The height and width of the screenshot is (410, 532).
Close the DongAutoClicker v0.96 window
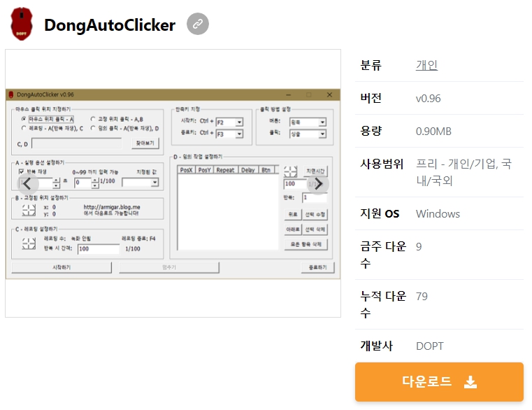[x=329, y=94]
